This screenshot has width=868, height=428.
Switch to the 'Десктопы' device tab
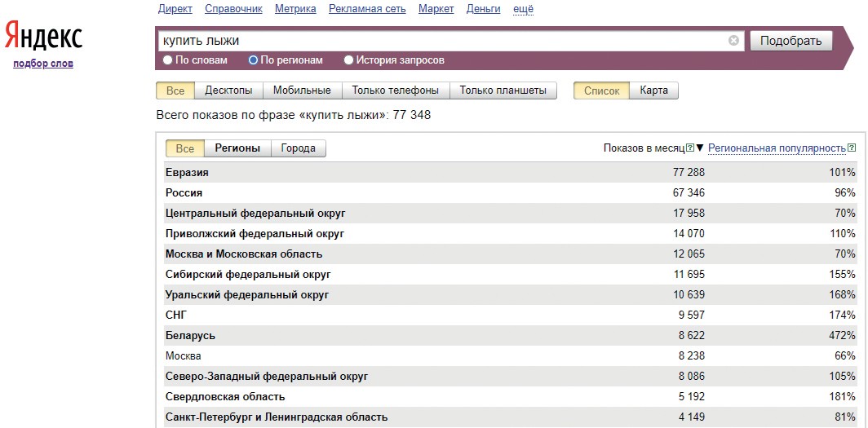coord(228,90)
